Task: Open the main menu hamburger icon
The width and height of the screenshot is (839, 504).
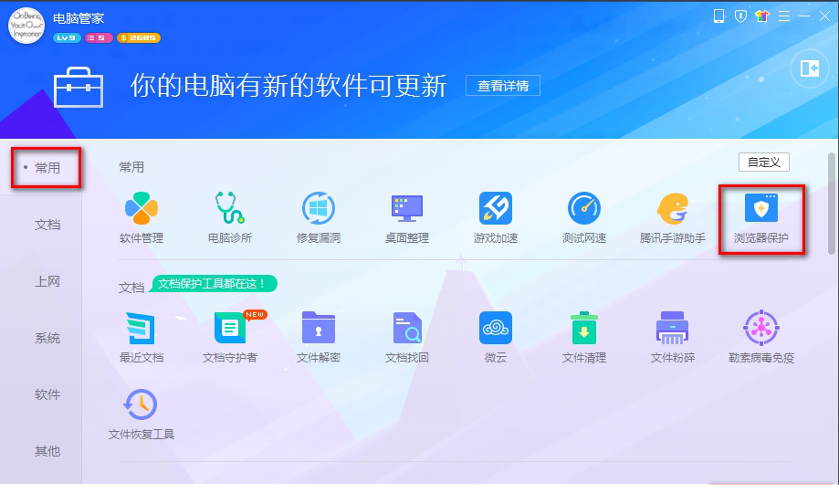Action: (x=783, y=16)
